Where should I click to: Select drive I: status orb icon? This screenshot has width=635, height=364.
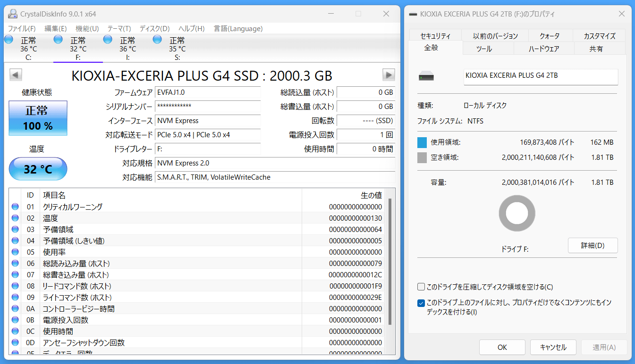click(108, 40)
